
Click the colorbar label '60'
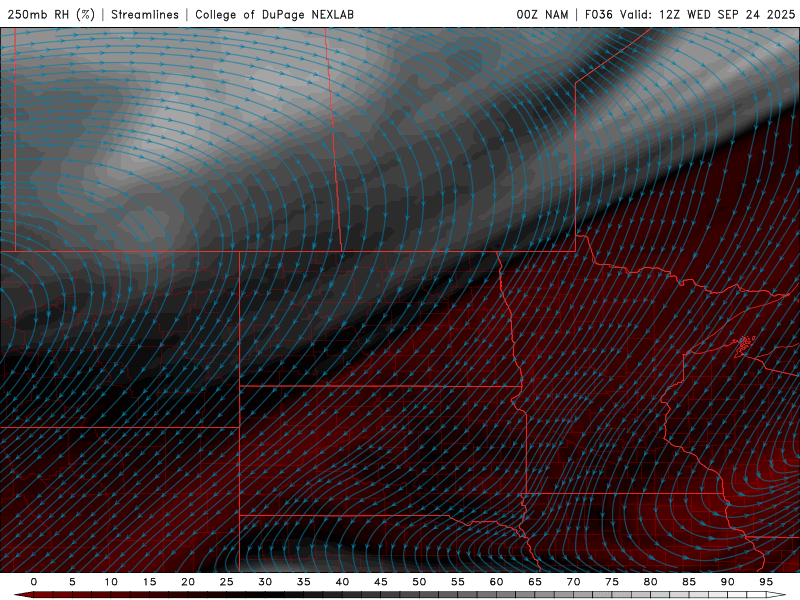pos(496,582)
